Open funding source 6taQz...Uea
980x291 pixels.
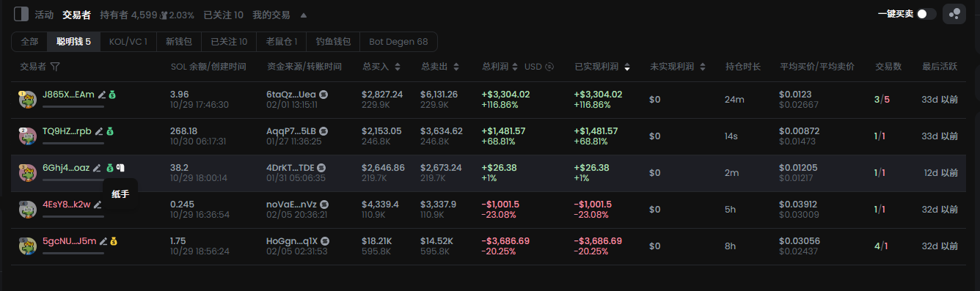tap(291, 95)
